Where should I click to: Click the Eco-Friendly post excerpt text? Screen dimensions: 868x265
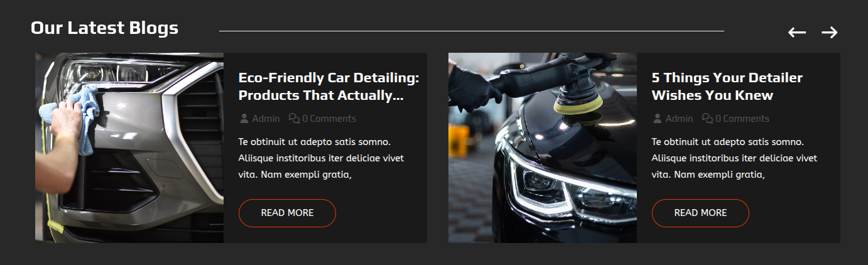[x=321, y=158]
